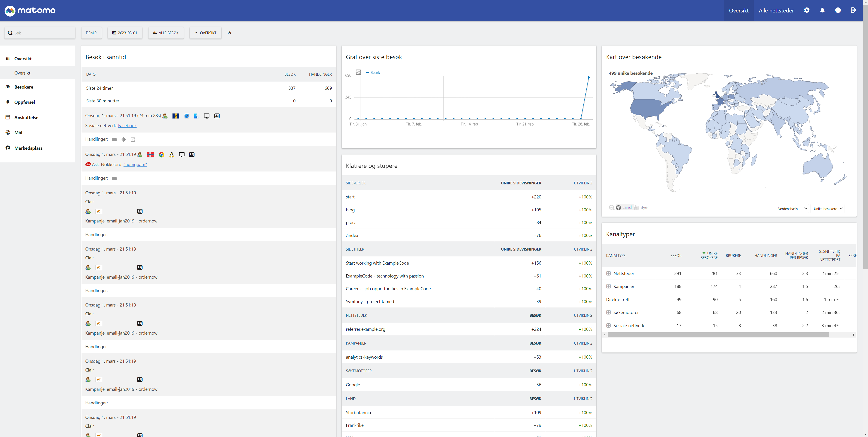Click the zoom out icon on visitor map
868x437 pixels.
[x=611, y=207]
